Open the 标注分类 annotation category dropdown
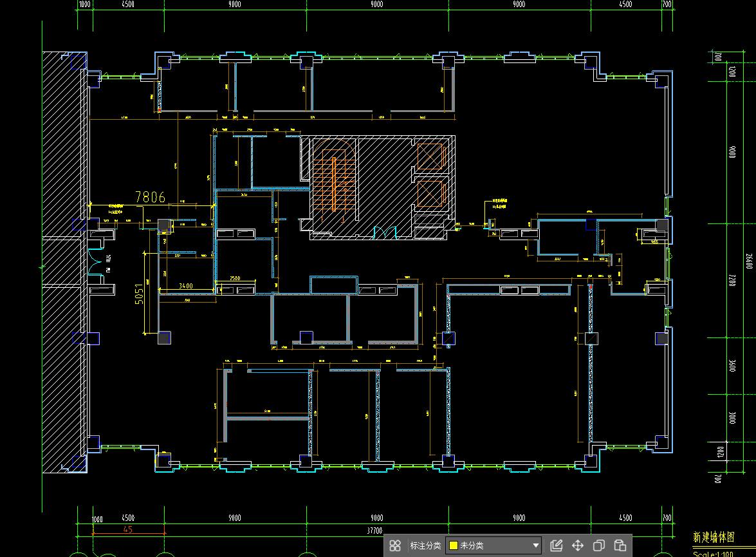This screenshot has width=756, height=557. coord(493,545)
